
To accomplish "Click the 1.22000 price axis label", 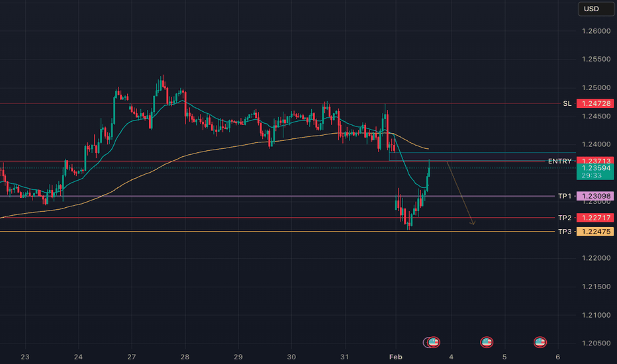I will (x=596, y=258).
